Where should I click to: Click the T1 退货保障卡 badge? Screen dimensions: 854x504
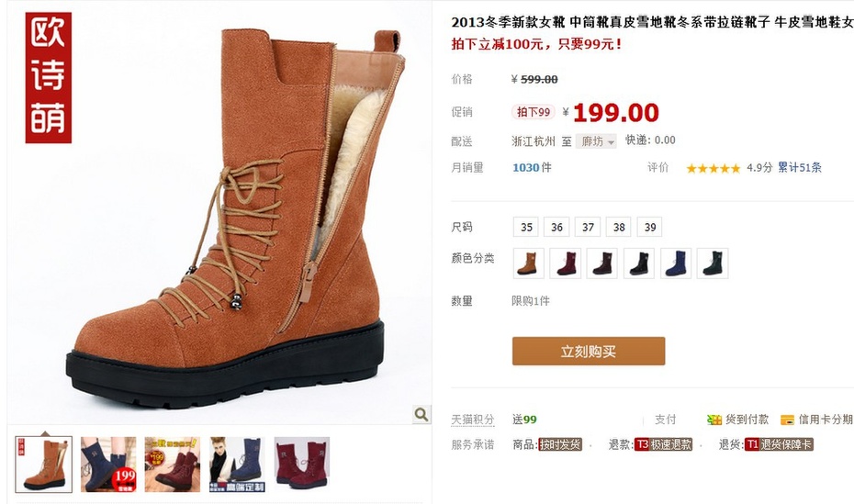tap(779, 444)
